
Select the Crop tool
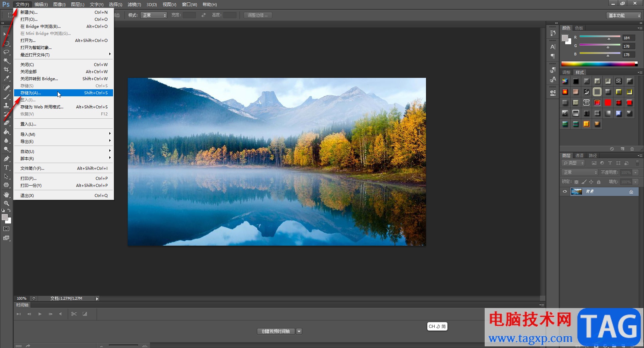tap(6, 69)
